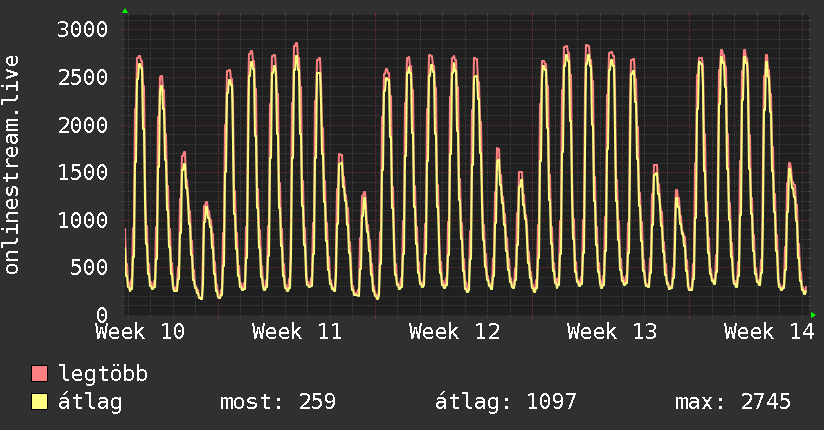The width and height of the screenshot is (824, 430).
Task: Click the 1000 y-axis value
Action: (x=83, y=220)
